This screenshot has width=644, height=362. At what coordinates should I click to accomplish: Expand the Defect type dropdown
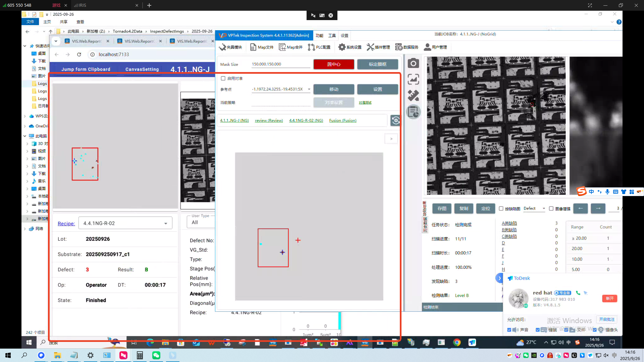pyautogui.click(x=544, y=208)
